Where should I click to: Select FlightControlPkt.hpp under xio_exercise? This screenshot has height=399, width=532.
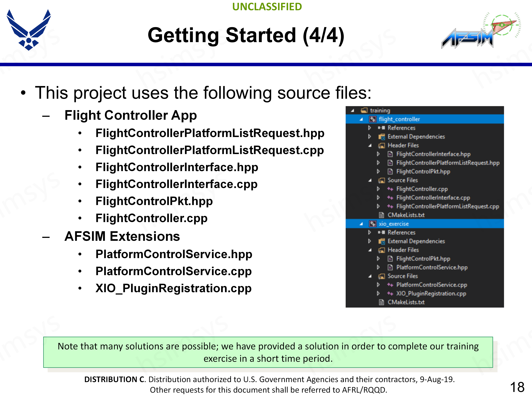tap(423, 259)
